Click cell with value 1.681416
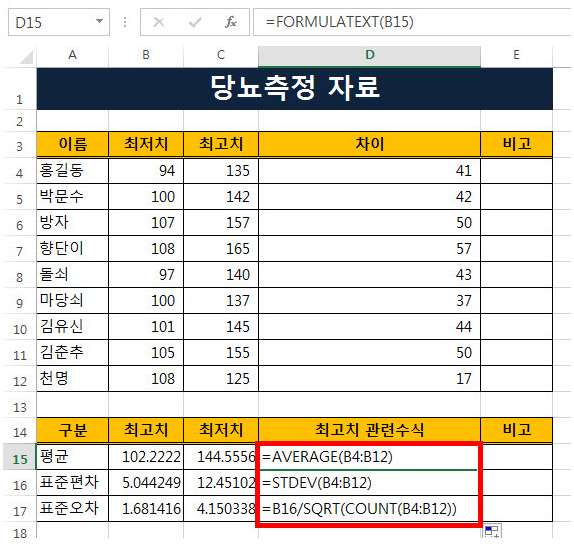Screen dimensions: 574x553 [146, 509]
